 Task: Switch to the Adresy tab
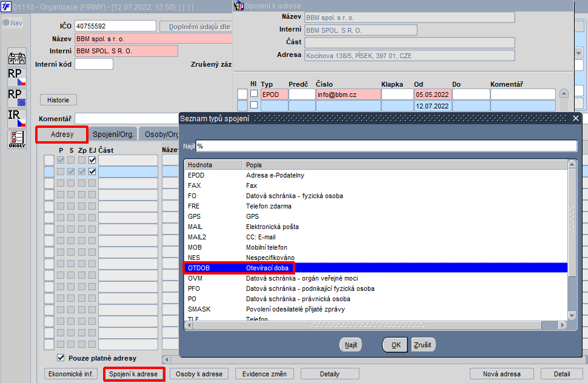(x=62, y=135)
